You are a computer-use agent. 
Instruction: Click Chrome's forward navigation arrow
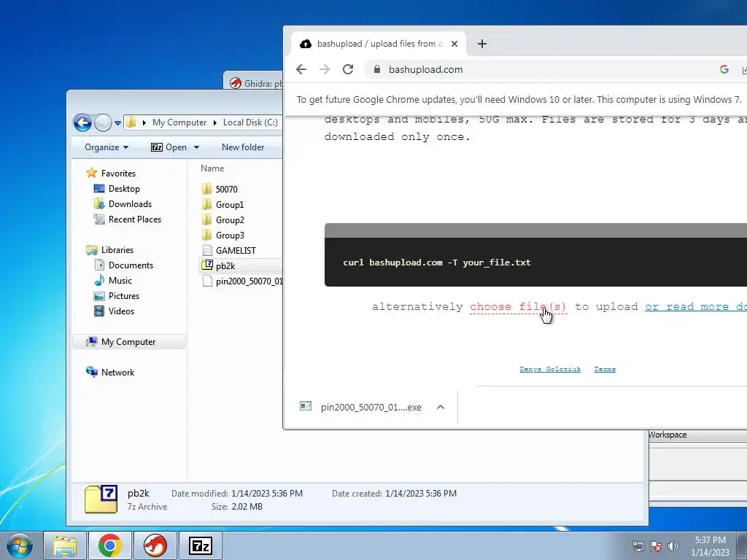pyautogui.click(x=325, y=69)
